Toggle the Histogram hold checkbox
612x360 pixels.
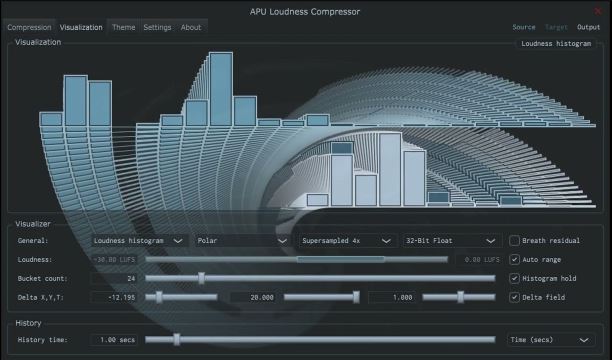coord(514,278)
